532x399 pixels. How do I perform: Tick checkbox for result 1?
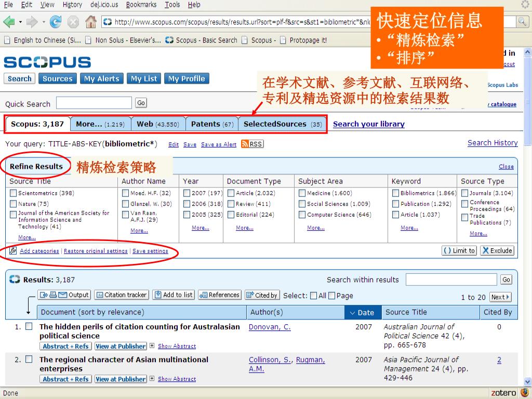click(29, 326)
